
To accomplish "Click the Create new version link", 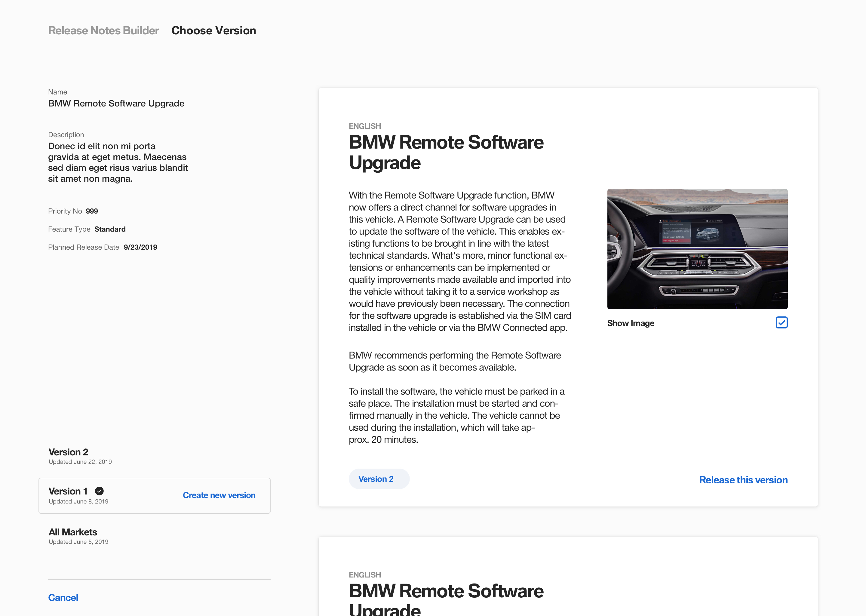I will [x=219, y=495].
